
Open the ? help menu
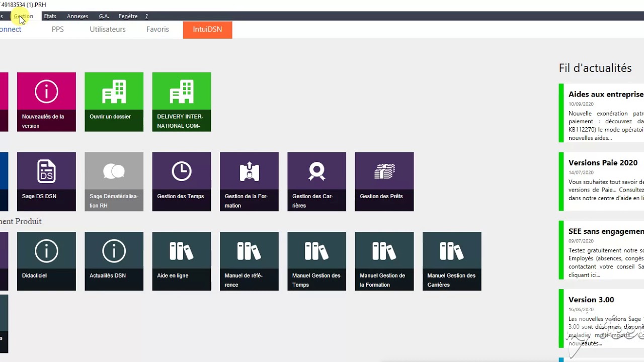pyautogui.click(x=146, y=16)
